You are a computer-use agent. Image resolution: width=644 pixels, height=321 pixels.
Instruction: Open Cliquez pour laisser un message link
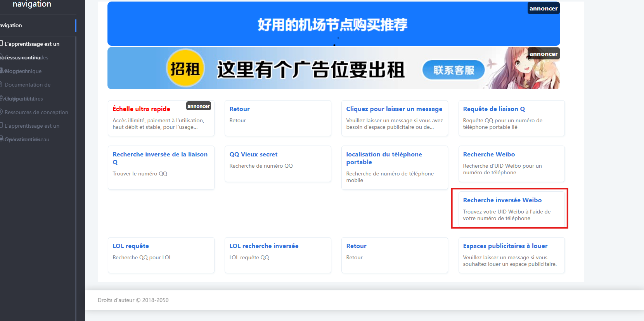pyautogui.click(x=394, y=109)
